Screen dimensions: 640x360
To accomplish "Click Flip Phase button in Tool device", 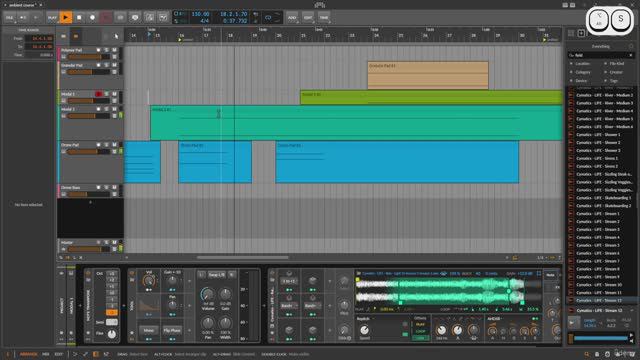I will tap(172, 330).
